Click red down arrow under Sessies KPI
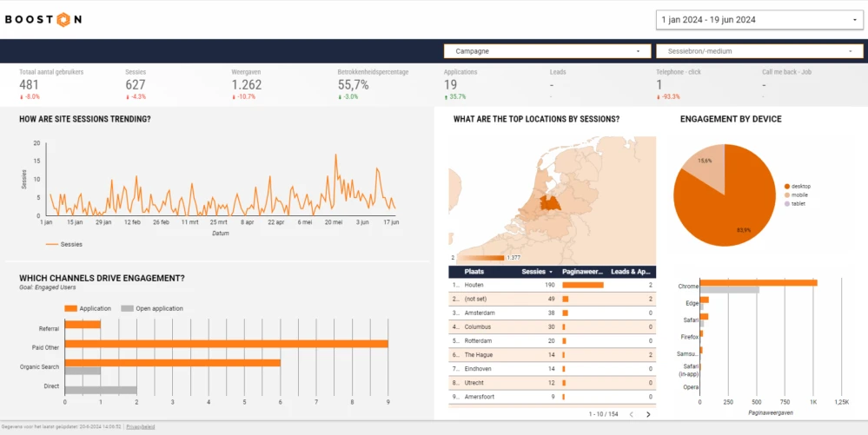Screen dimensions: 868x435 pyautogui.click(x=128, y=96)
